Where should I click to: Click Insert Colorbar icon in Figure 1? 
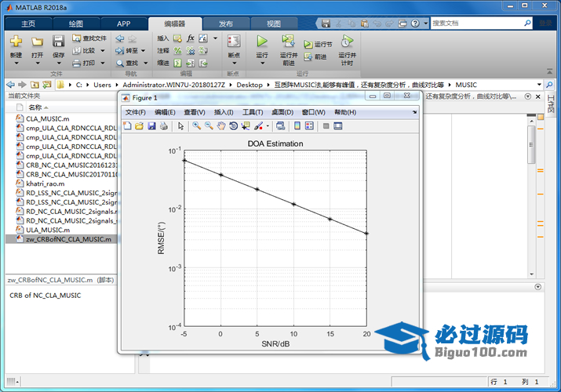point(297,125)
